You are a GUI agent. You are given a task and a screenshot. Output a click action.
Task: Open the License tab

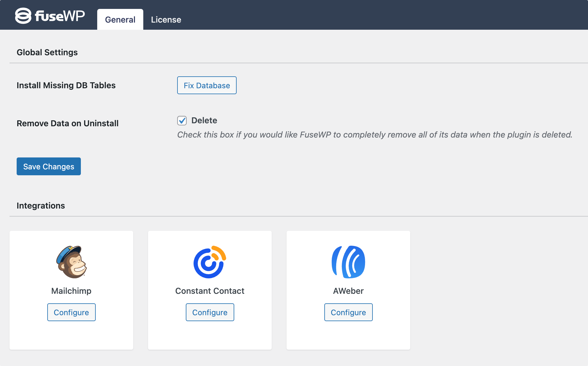click(166, 19)
